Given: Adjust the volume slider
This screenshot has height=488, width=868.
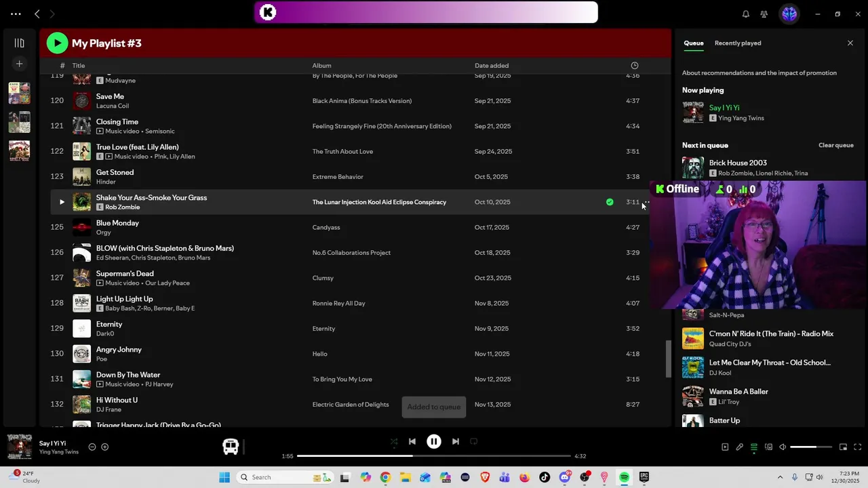Looking at the screenshot, I should coord(812,447).
